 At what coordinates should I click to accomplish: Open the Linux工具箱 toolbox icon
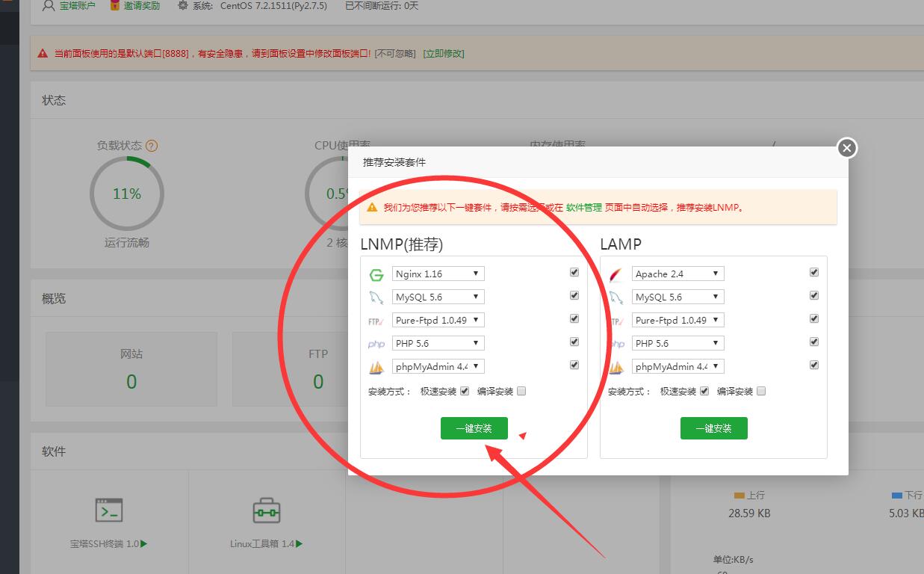pos(266,510)
